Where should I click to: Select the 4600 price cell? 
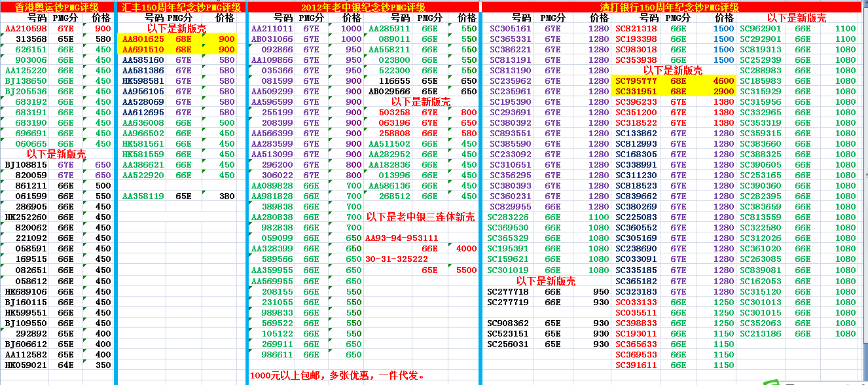[723, 81]
